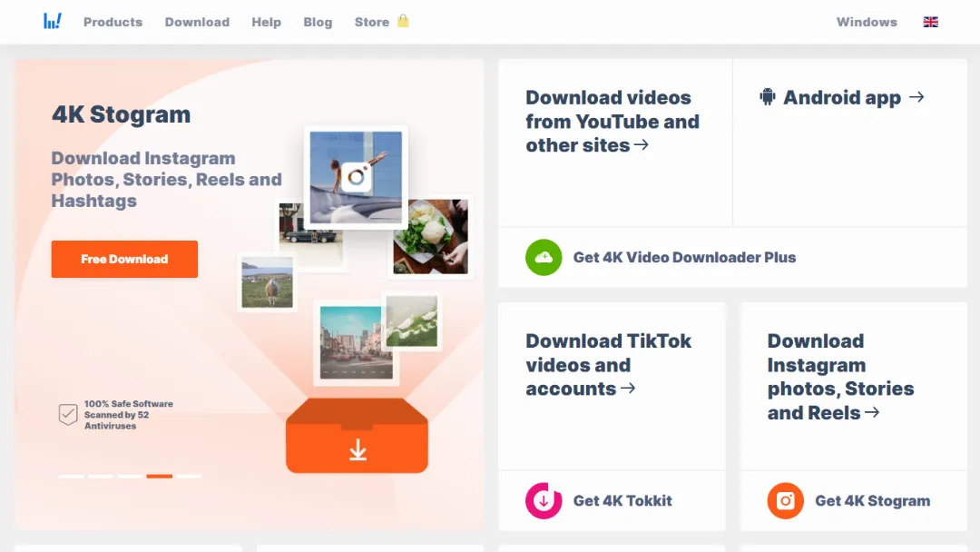The width and height of the screenshot is (980, 552).
Task: Open the Windows platform selector
Action: pos(867,22)
